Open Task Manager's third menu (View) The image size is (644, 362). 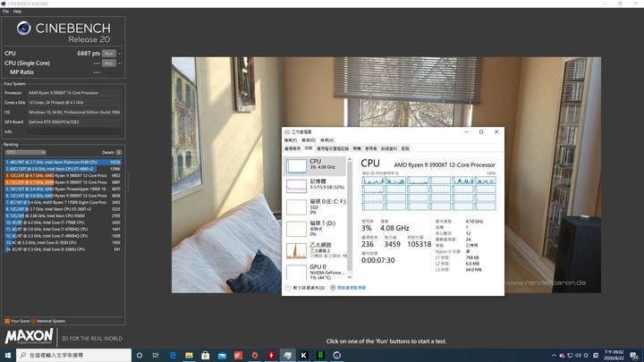coord(327,140)
